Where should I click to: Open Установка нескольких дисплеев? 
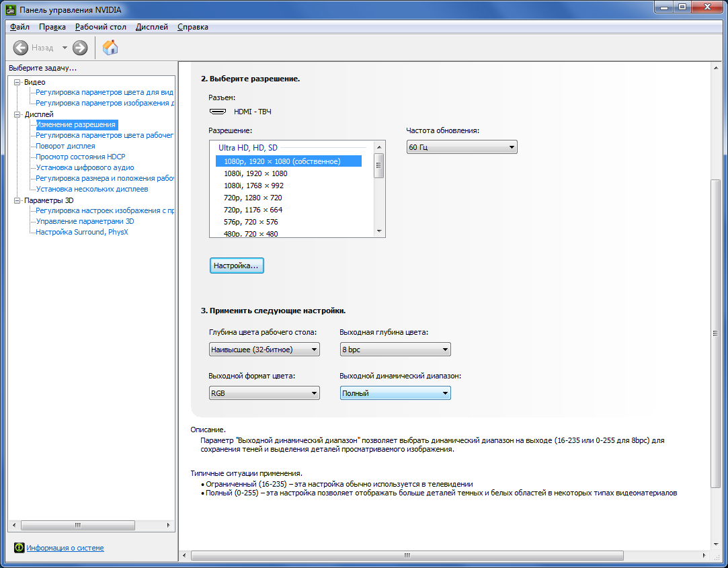pyautogui.click(x=92, y=189)
